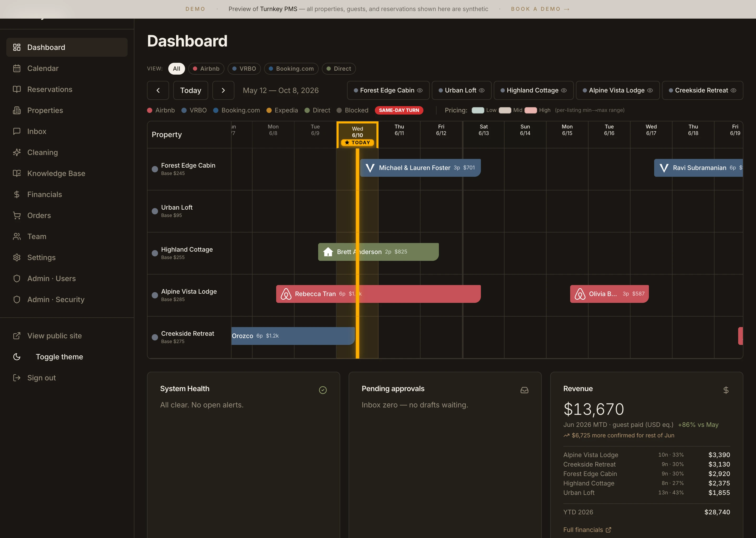Screen dimensions: 756x538
Task: Click the Low pricing swatch
Action: [x=478, y=110]
